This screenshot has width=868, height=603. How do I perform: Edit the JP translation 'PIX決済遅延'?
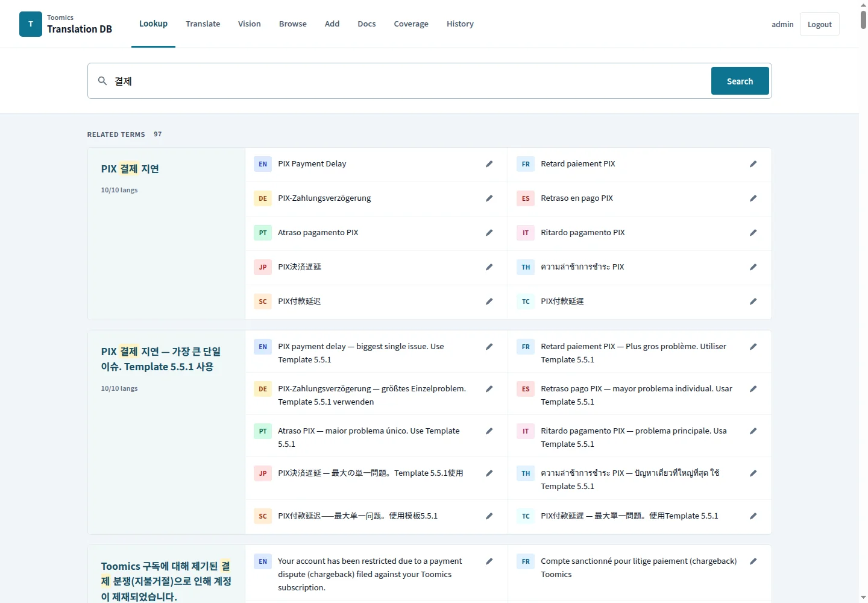click(x=489, y=267)
